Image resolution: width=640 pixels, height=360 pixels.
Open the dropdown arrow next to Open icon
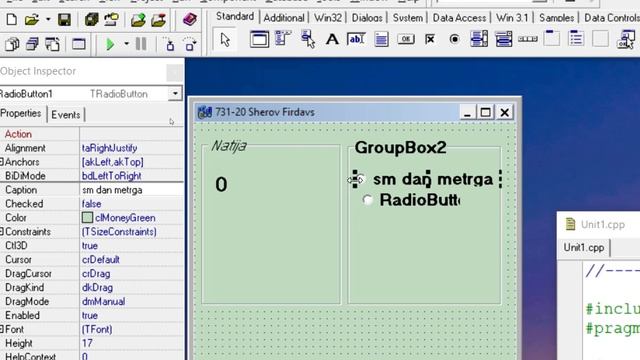(48, 19)
